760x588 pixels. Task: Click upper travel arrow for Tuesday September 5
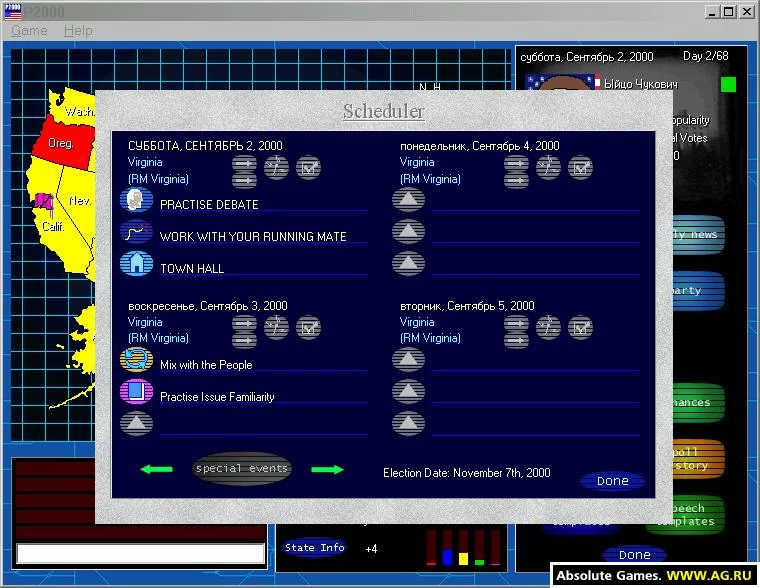click(516, 322)
